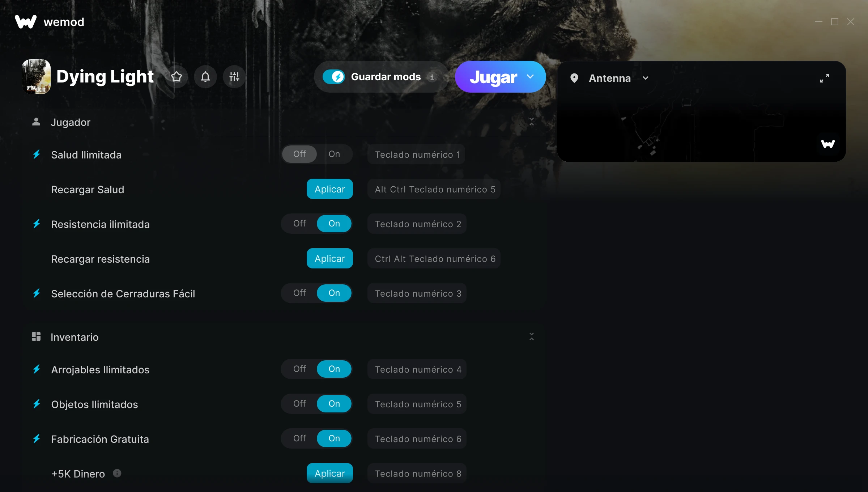
Task: Toggle the Guardar mods switch
Action: (x=334, y=77)
